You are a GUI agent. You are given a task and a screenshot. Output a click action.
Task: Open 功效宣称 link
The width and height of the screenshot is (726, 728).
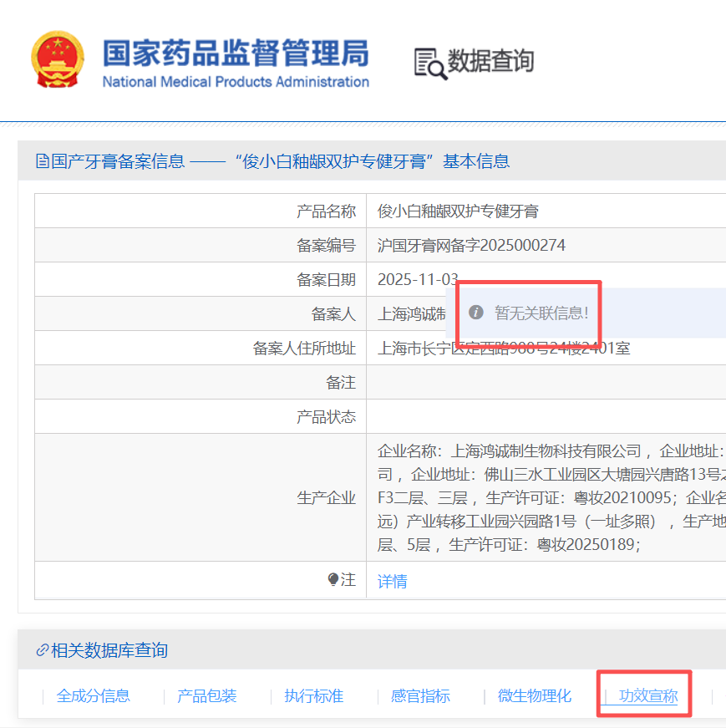648,695
